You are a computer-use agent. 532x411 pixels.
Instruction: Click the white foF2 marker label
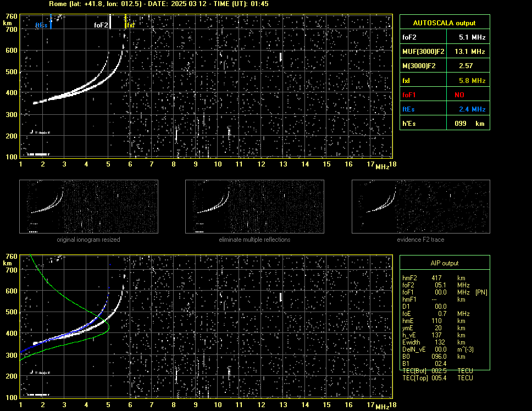pos(101,25)
